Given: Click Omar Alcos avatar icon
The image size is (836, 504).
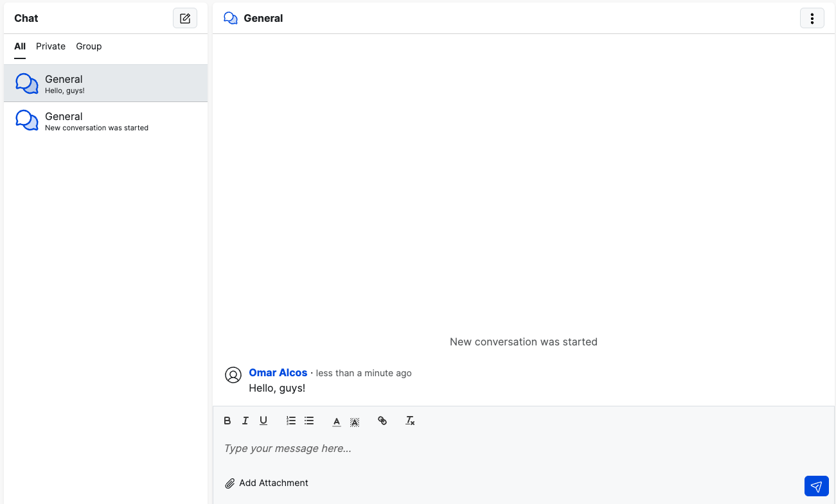Looking at the screenshot, I should [233, 375].
